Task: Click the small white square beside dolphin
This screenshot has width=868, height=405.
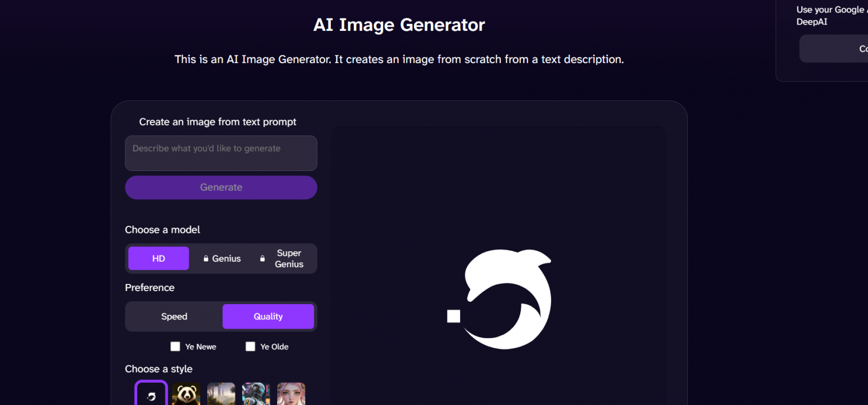Action: 454,316
